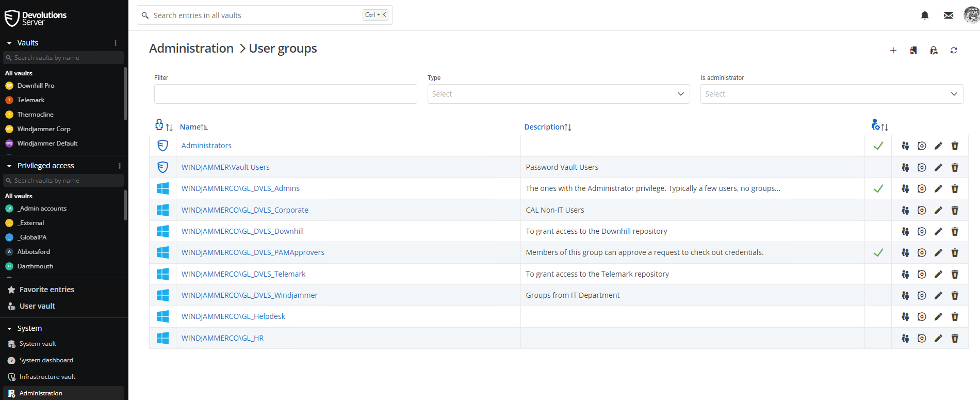Viewport: 980px width, 400px height.
Task: Open WINDJAMMERCO\GL_DVLS_PAMApprovers link
Action: coord(253,252)
